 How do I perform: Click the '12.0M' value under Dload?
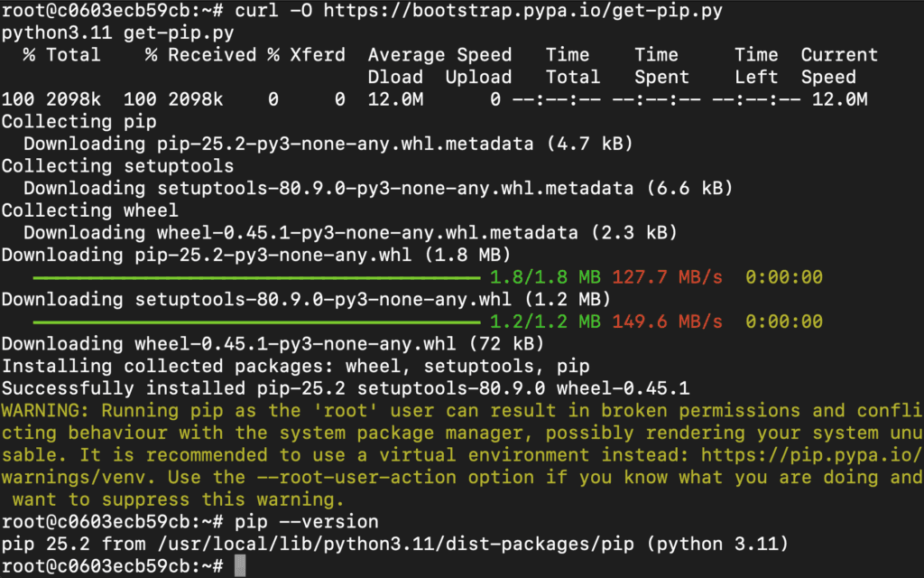click(x=395, y=99)
